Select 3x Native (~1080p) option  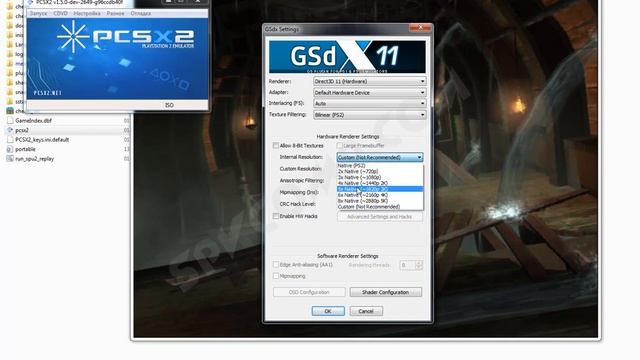tap(380, 178)
